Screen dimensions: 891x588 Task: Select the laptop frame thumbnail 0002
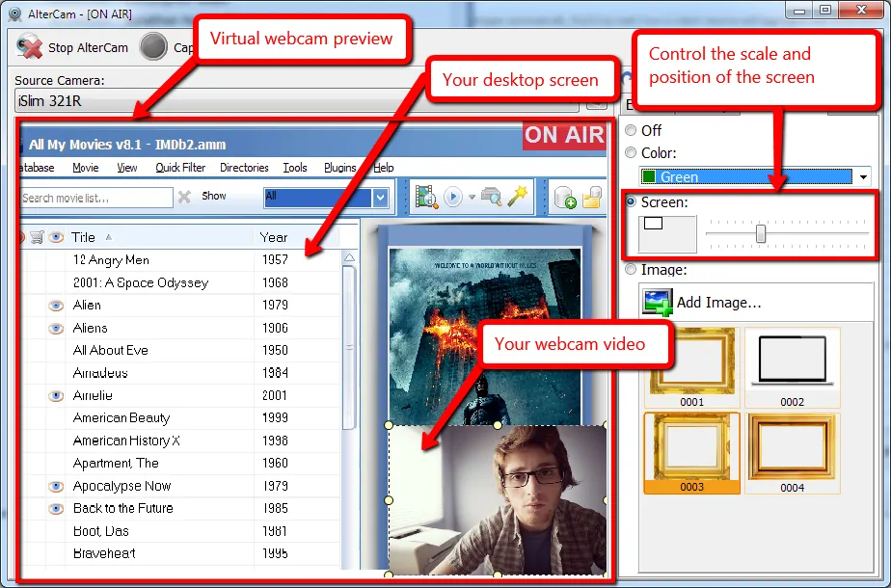(792, 367)
